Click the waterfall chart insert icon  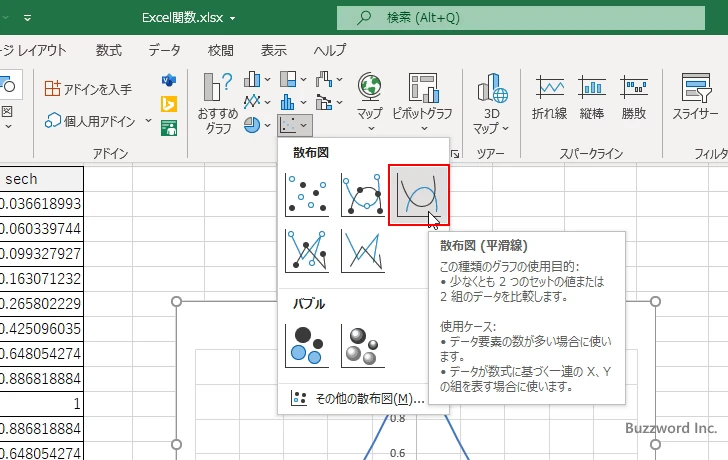tap(324, 79)
